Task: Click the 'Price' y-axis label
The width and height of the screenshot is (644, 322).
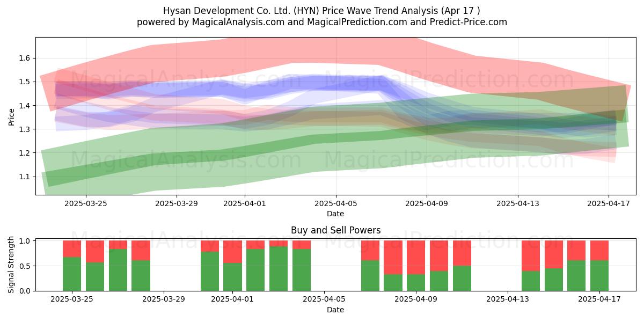Action: click(12, 116)
